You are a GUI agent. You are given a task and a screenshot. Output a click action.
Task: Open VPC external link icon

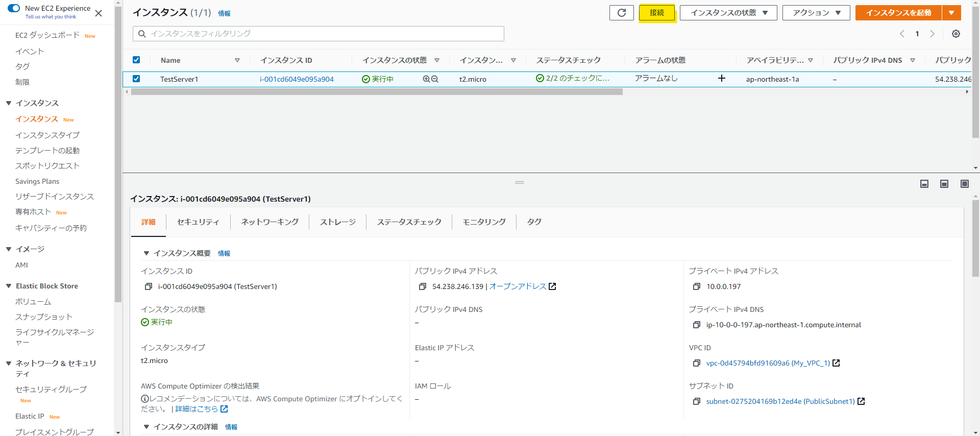(x=836, y=363)
